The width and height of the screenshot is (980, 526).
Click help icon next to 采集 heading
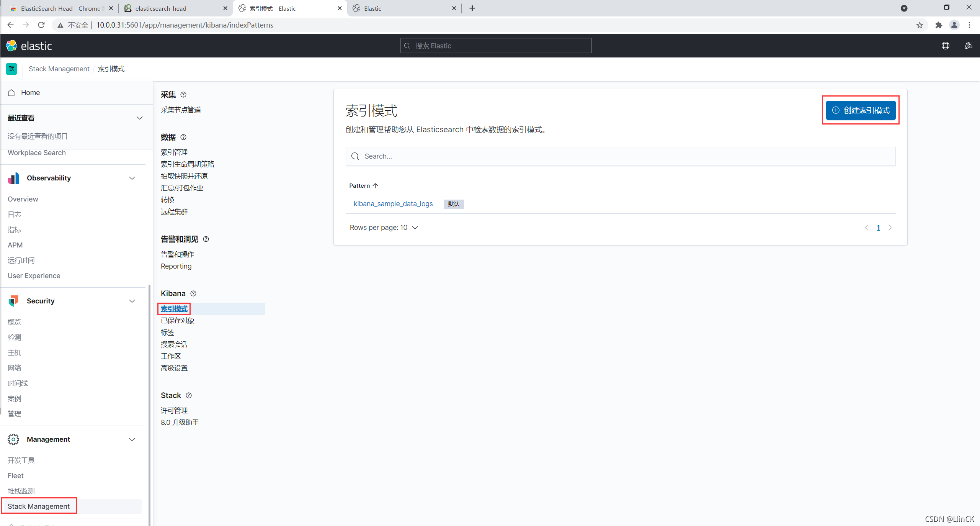(x=183, y=95)
